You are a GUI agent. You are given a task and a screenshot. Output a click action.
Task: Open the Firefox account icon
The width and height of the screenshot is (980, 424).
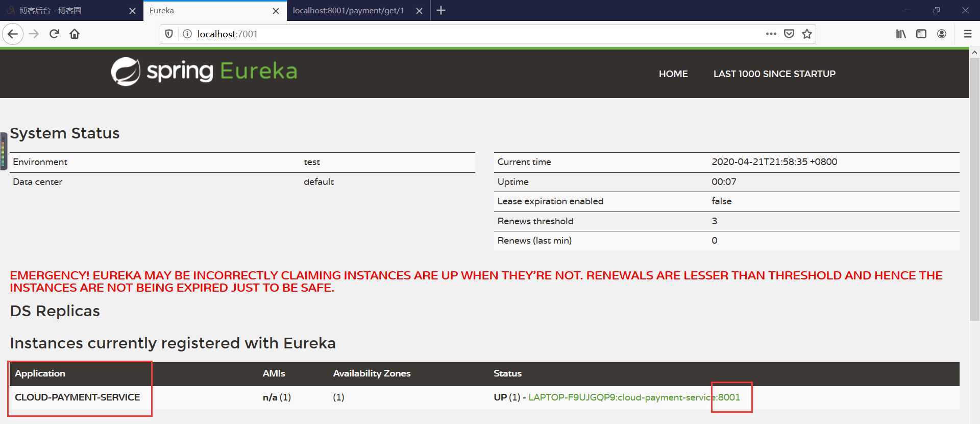point(942,34)
